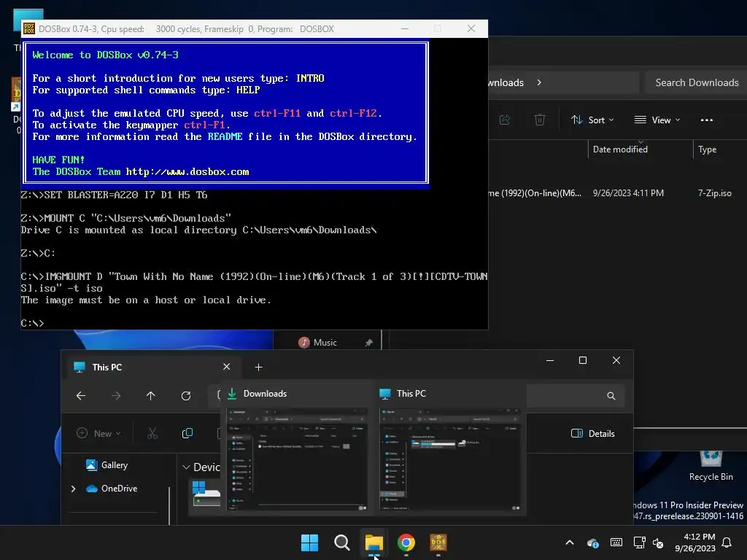Refresh the This PC explorer window
This screenshot has height=560, width=747.
tap(186, 396)
